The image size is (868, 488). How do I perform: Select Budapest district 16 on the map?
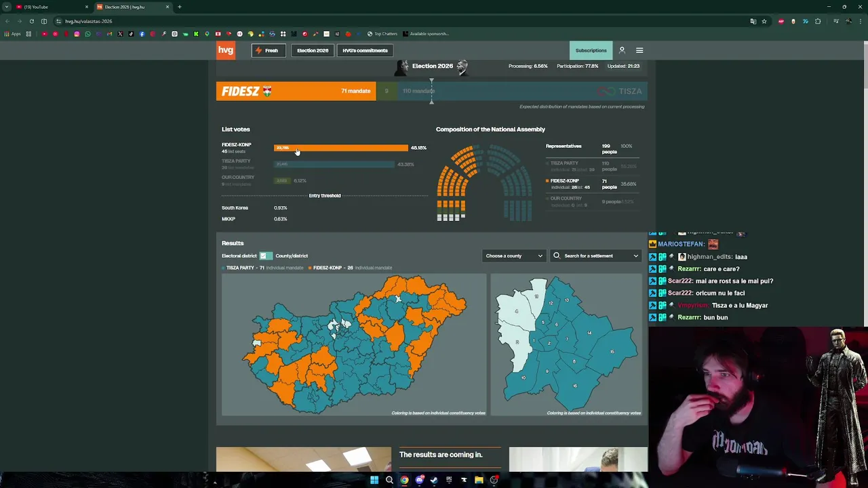coord(574,385)
